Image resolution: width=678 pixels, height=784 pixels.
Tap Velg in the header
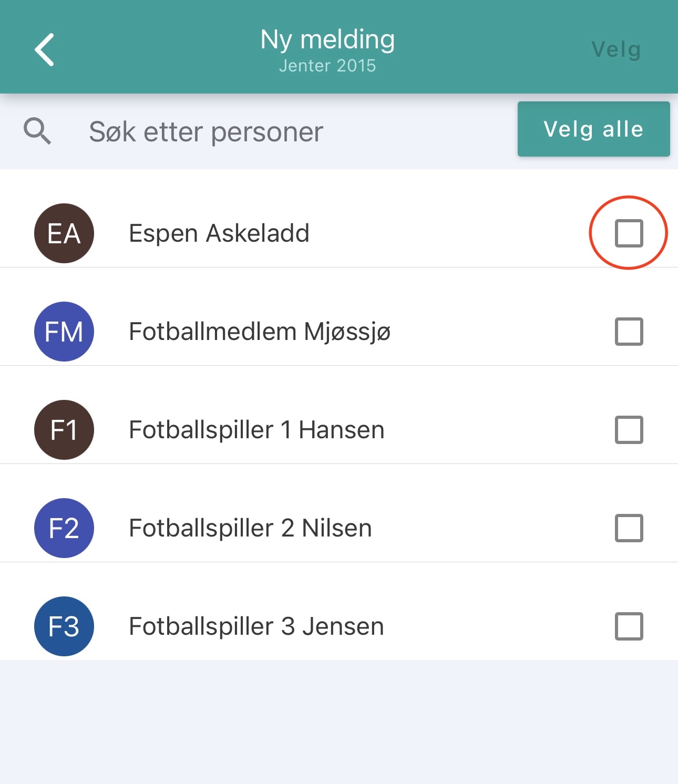[616, 50]
